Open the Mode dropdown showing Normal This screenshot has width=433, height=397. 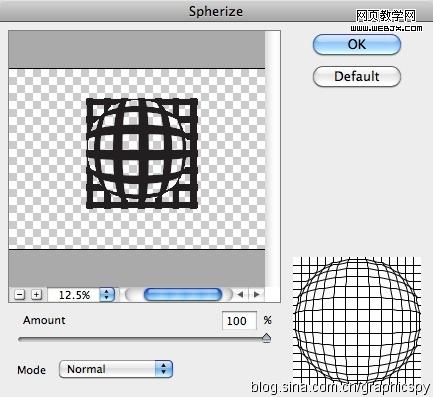116,369
